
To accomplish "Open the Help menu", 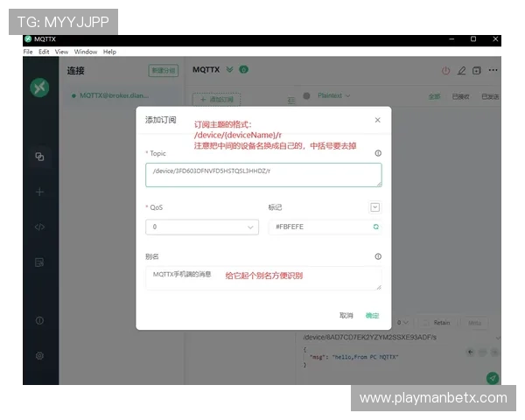I will [109, 52].
